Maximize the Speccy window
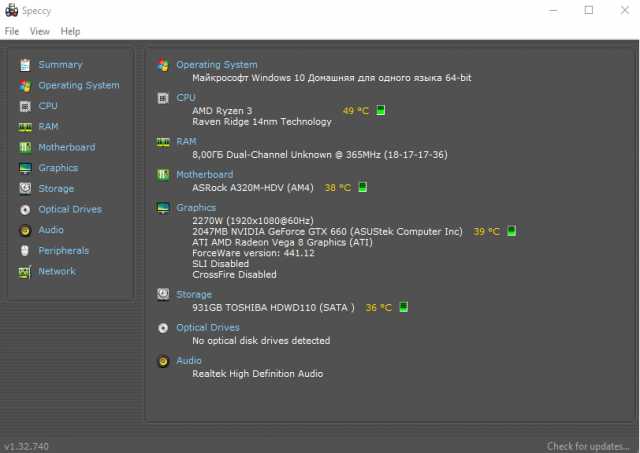 coord(589,10)
